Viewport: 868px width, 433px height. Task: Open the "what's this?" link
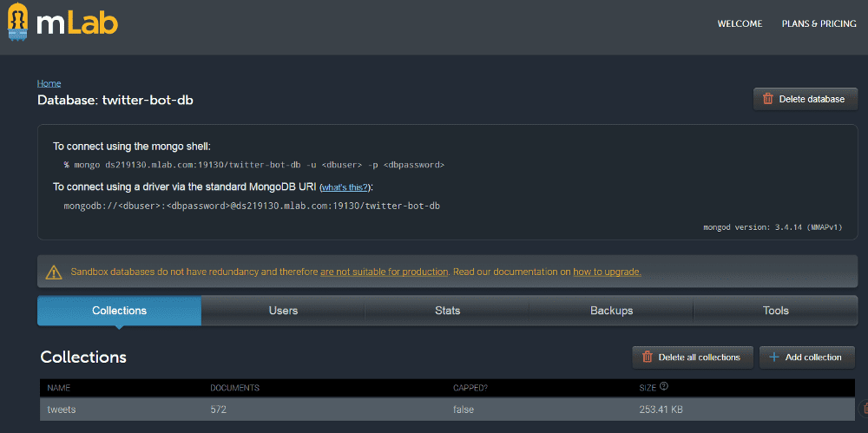point(345,187)
